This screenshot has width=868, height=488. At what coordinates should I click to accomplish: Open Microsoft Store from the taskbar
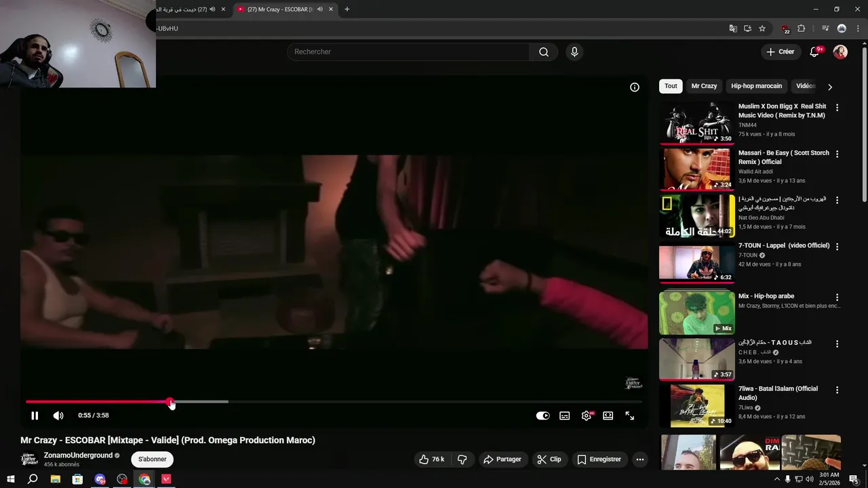pos(77,479)
